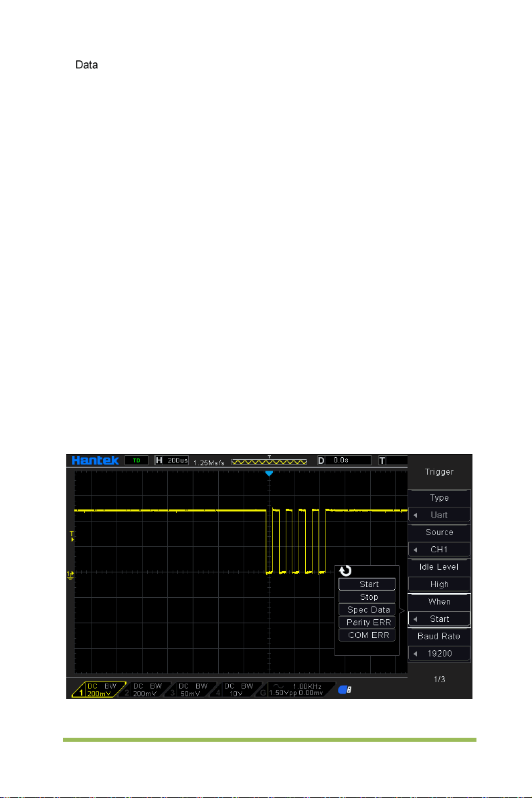Viewport: 532px width, 798px height.
Task: Click the T trigger readout field
Action: pyautogui.click(x=393, y=460)
